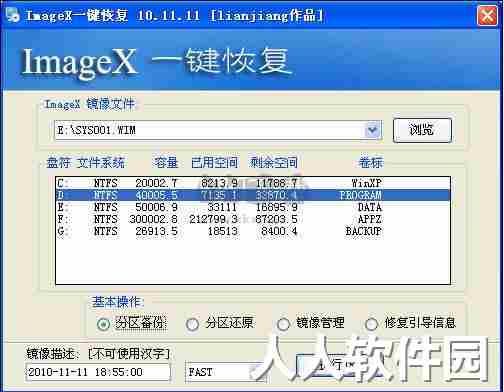The height and width of the screenshot is (392, 504).
Task: Click the 卷标 column header
Action: (371, 163)
